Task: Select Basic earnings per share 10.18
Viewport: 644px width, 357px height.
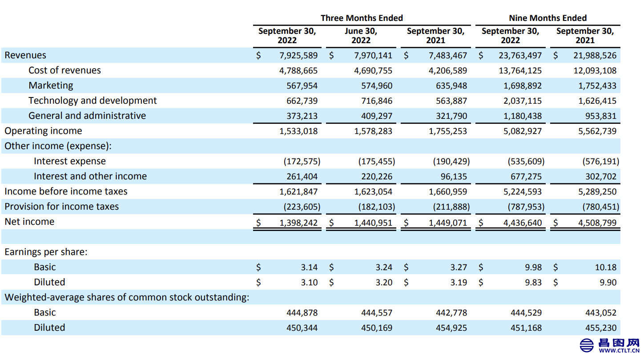Action: (x=606, y=268)
